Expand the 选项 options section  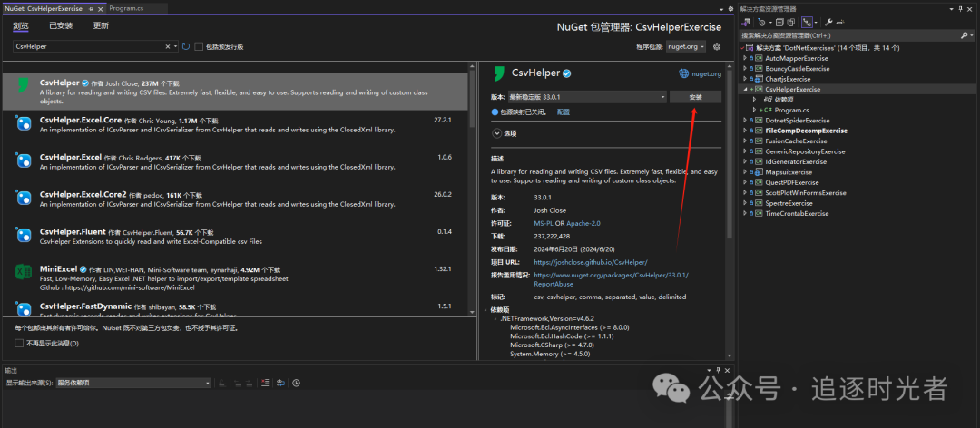497,133
